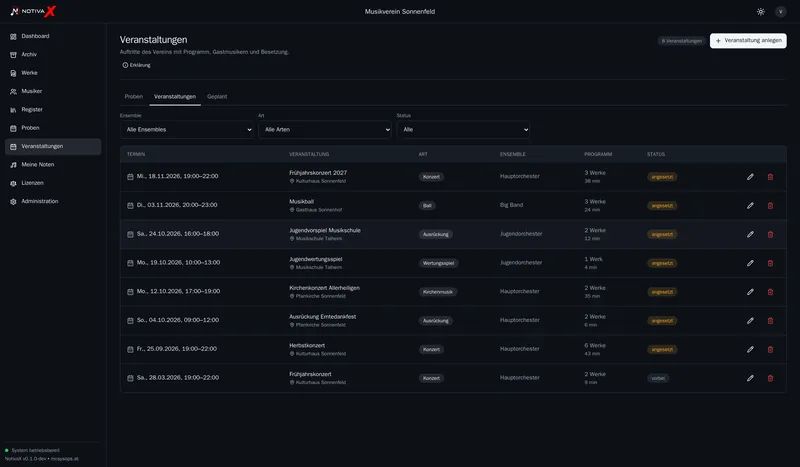The height and width of the screenshot is (467, 800).
Task: Click date Sa., 24.10.2026, 16:00–18:00
Action: 178,234
